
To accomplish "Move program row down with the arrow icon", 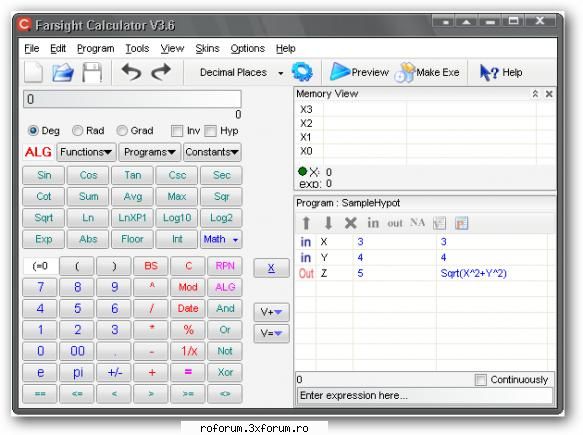I will tap(328, 223).
